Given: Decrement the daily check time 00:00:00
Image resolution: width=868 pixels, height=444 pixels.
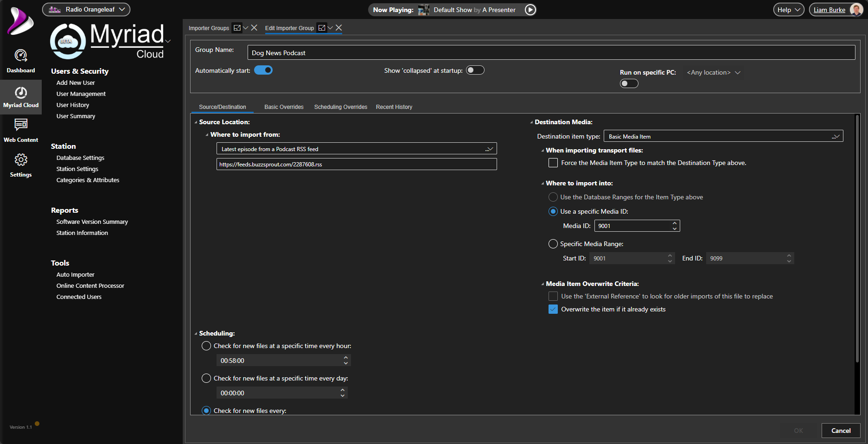Looking at the screenshot, I should coord(343,395).
